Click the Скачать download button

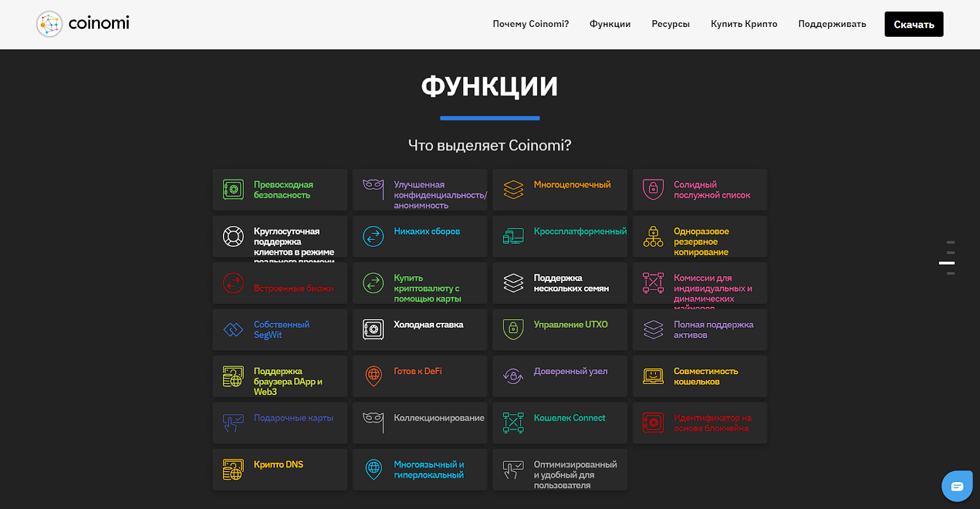pyautogui.click(x=914, y=25)
